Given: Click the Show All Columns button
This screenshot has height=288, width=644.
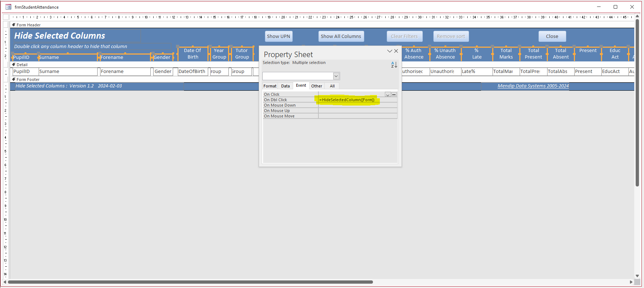Looking at the screenshot, I should pos(341,36).
